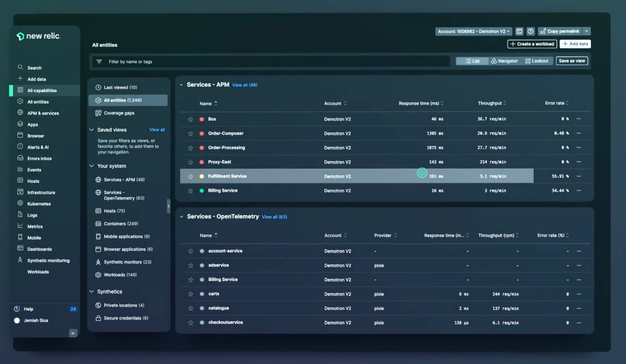Click the Logs icon in the sidebar
Viewport: 626px width, 364px height.
tap(20, 215)
